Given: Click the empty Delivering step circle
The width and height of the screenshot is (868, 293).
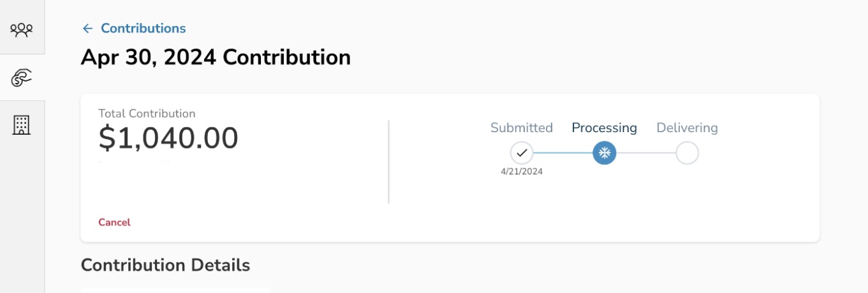Looking at the screenshot, I should (687, 153).
